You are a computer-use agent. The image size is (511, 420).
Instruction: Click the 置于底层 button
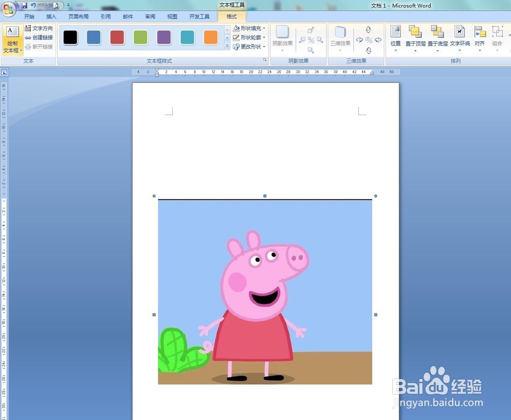coord(437,39)
